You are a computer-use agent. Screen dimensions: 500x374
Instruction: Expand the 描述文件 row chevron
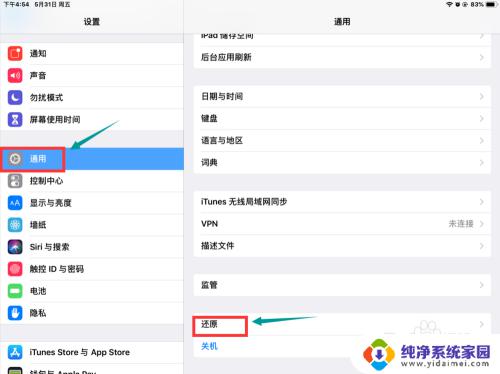482,246
